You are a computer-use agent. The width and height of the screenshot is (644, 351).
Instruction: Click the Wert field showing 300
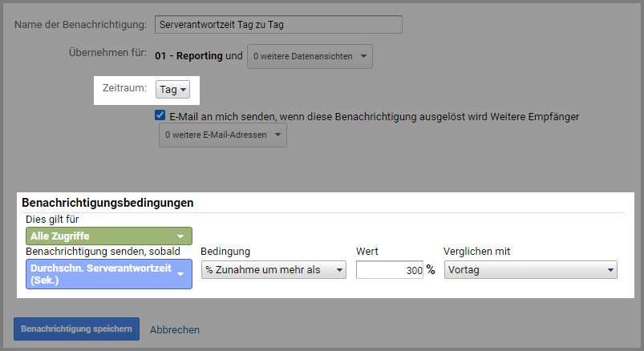pos(389,270)
